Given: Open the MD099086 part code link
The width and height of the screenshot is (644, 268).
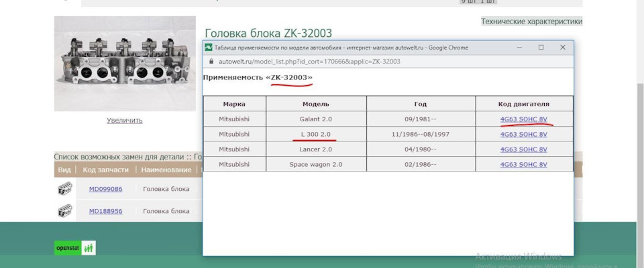Looking at the screenshot, I should [x=105, y=189].
